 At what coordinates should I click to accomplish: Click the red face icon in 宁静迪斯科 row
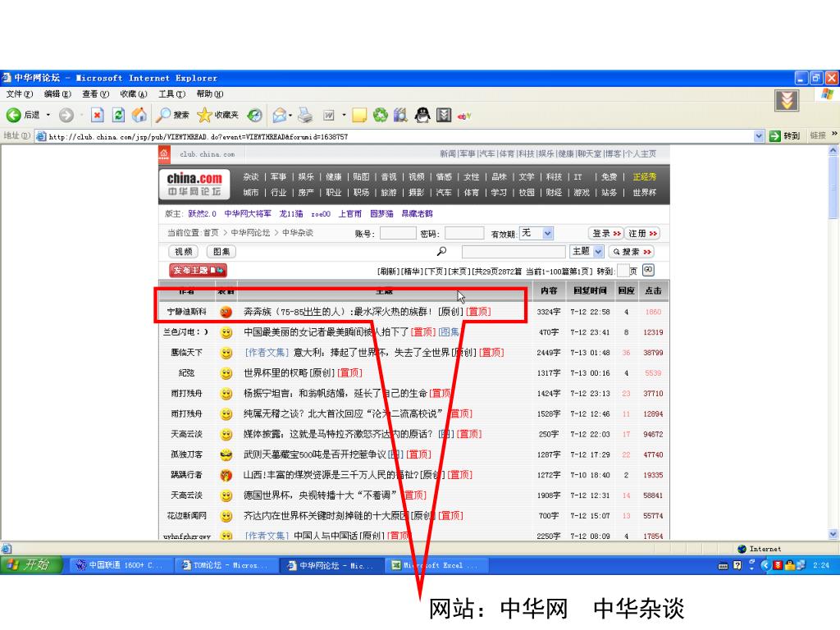226,312
